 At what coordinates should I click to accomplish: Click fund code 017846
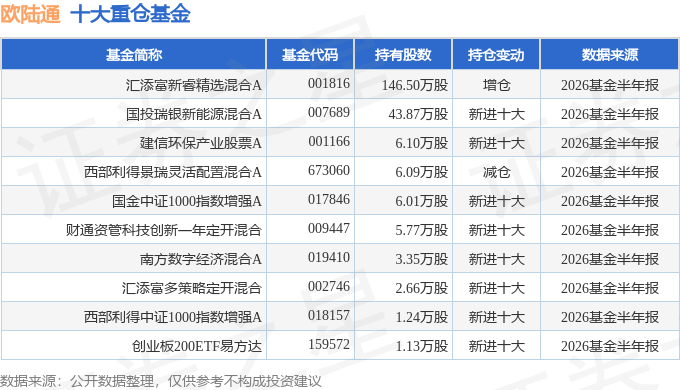(x=329, y=200)
